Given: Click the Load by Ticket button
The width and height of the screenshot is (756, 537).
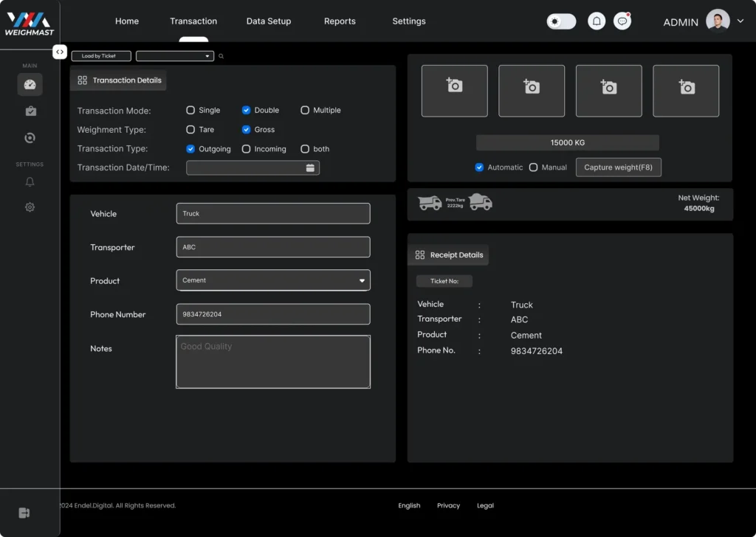Looking at the screenshot, I should click(x=101, y=56).
